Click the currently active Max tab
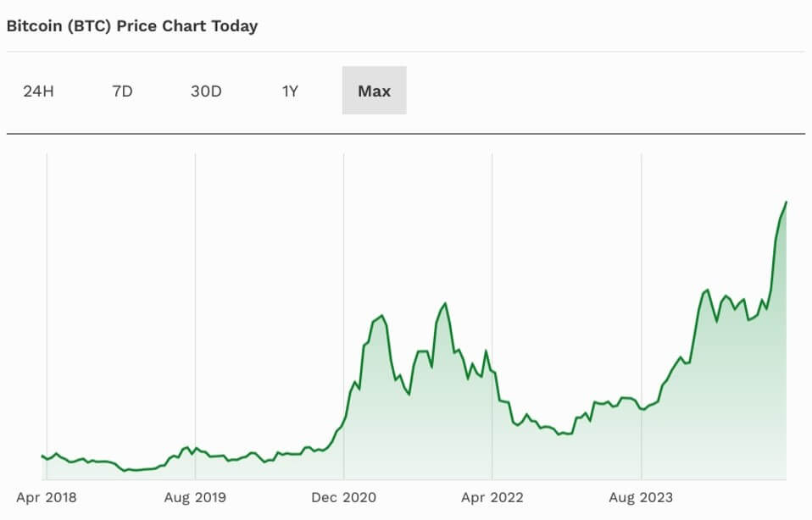 click(x=374, y=91)
